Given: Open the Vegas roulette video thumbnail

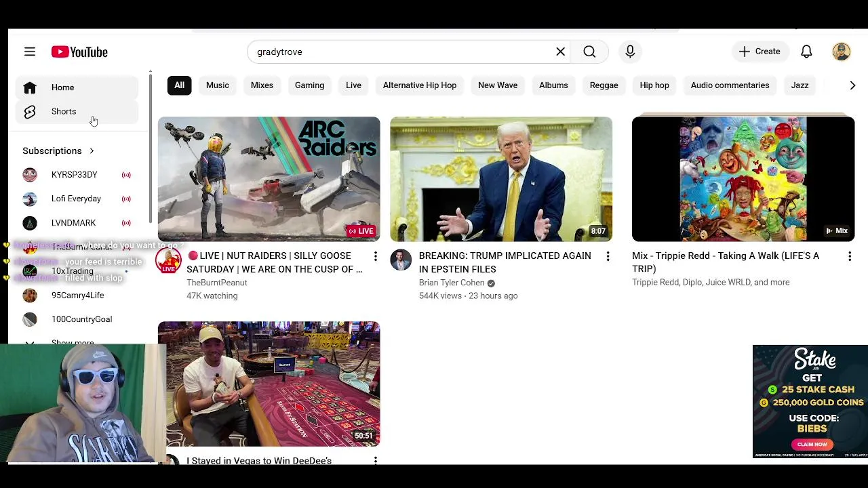Looking at the screenshot, I should tap(269, 384).
